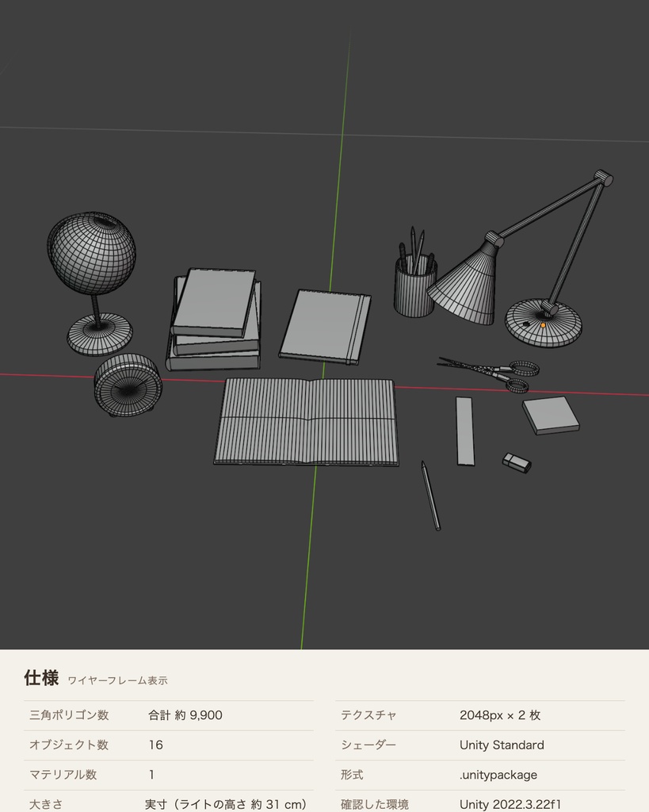Viewport: 649px width, 812px height.
Task: Click the stacked books model
Action: tap(214, 319)
